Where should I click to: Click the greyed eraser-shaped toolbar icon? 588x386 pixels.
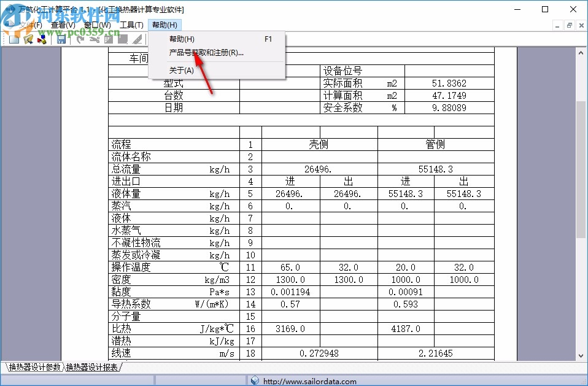tap(137, 39)
